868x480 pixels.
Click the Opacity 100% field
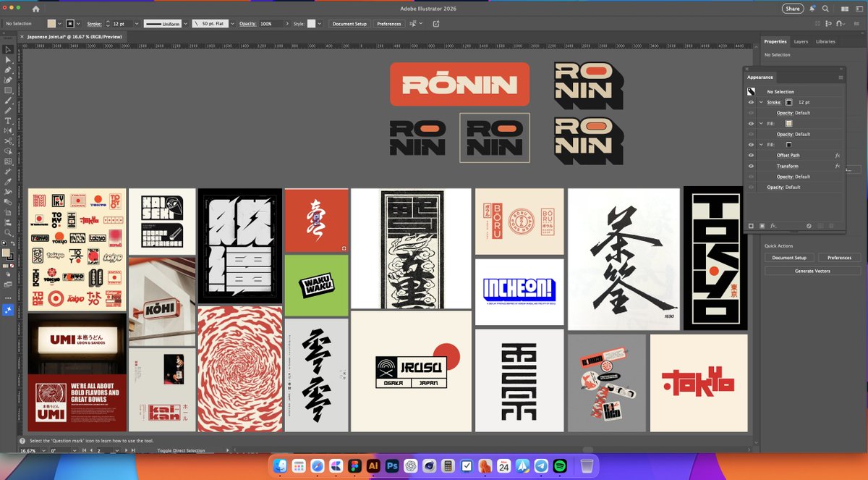pyautogui.click(x=271, y=23)
